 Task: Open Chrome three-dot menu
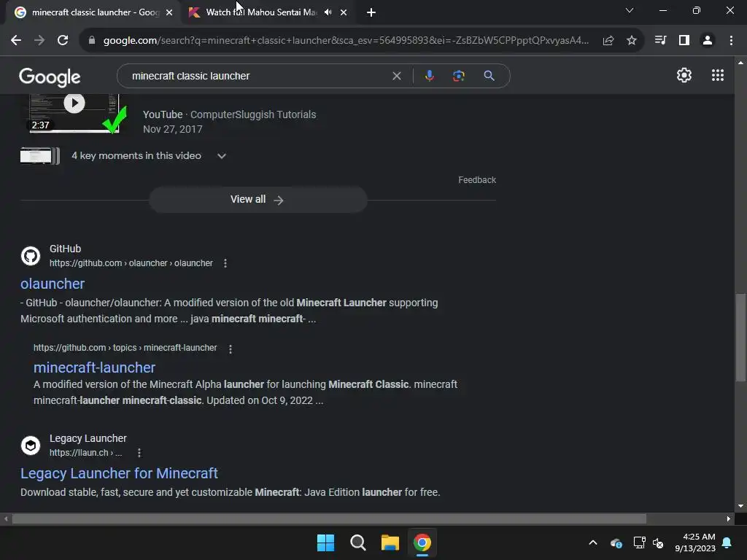coord(731,41)
